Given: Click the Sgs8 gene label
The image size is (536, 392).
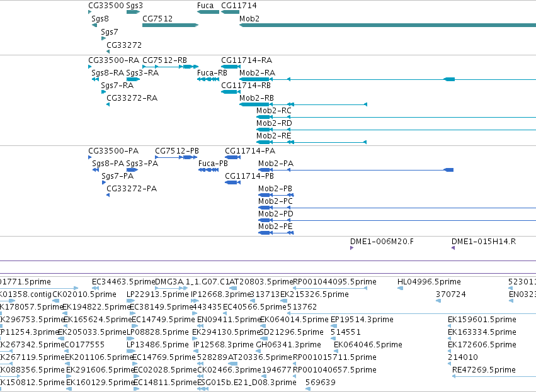Looking at the screenshot, I should pos(100,19).
